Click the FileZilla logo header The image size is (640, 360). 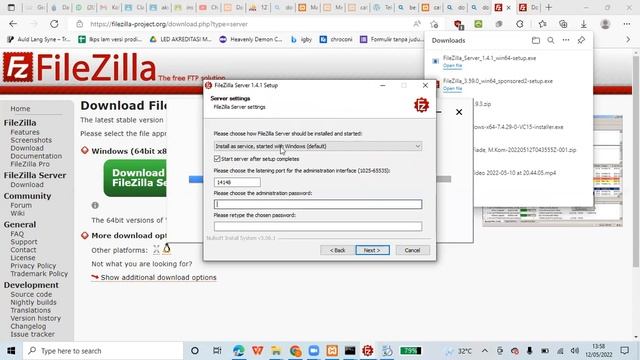80,67
